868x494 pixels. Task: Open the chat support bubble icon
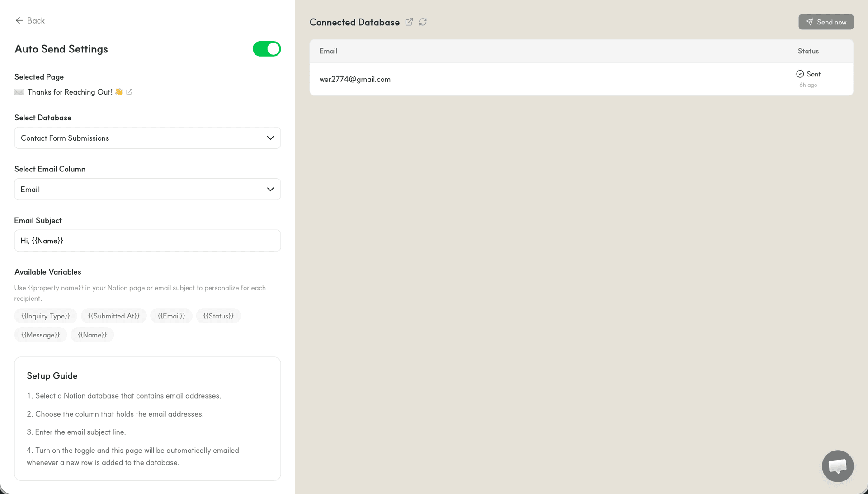point(837,465)
